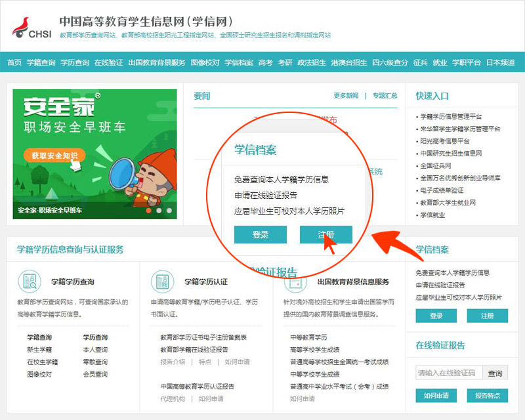Open 学信就业 quick link

(432, 215)
